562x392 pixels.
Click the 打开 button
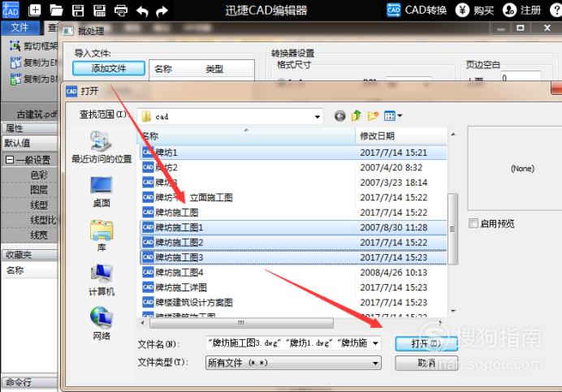coord(426,343)
